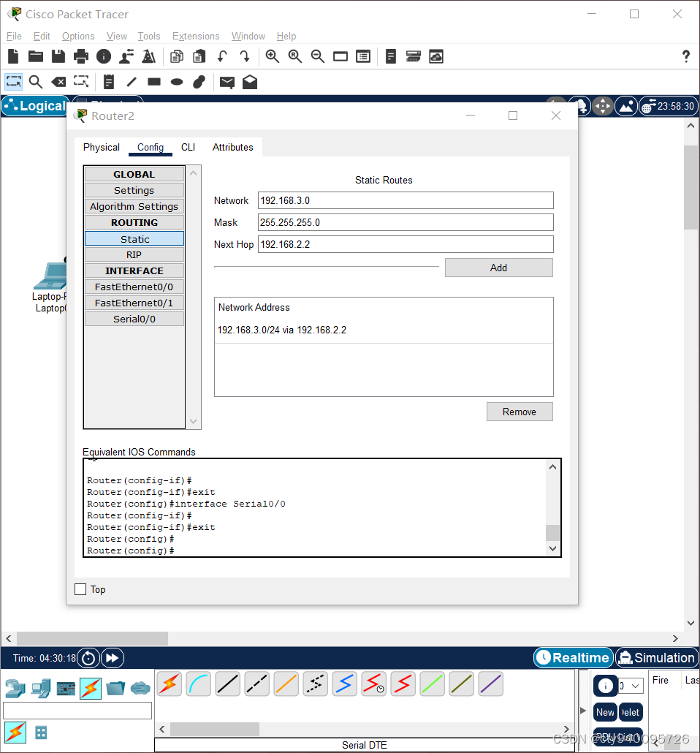Choose the blue coaxial zigzag cable
This screenshot has width=700, height=753.
(345, 684)
